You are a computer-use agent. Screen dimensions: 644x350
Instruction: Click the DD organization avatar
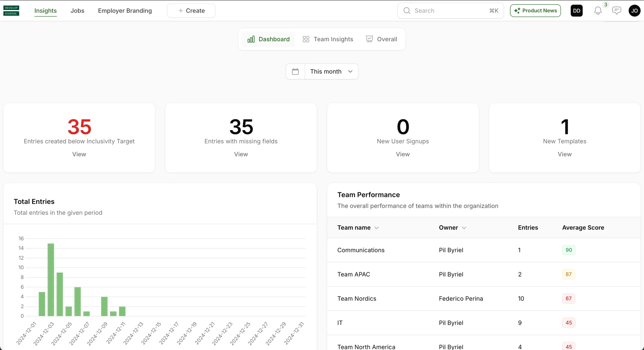click(x=576, y=11)
